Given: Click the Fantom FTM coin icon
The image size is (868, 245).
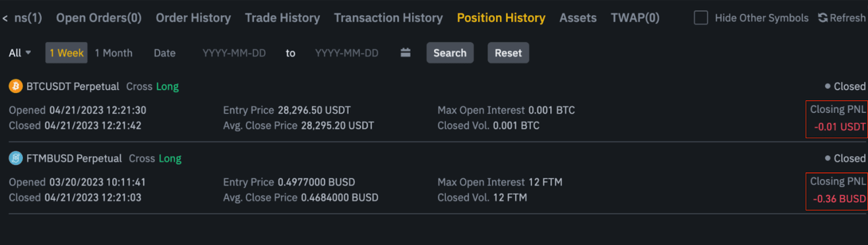Looking at the screenshot, I should point(16,158).
